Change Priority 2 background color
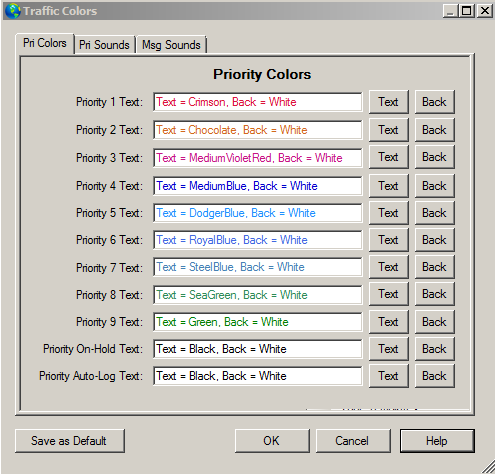Screen dimensions: 495x474 434,130
